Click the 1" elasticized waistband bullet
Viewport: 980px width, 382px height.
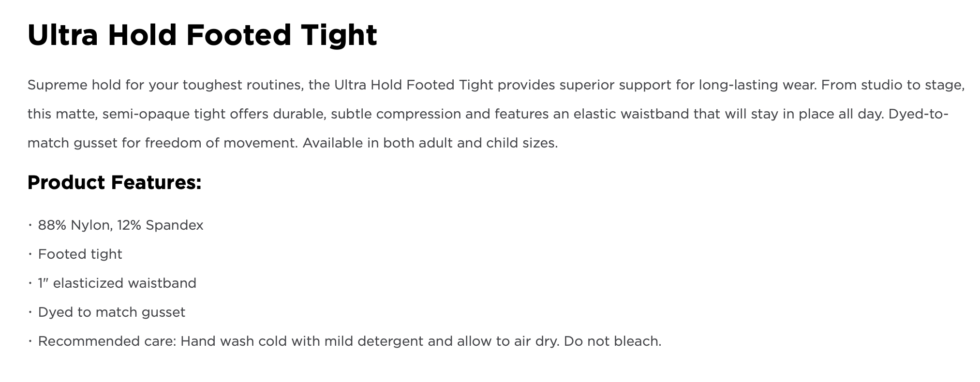point(117,283)
